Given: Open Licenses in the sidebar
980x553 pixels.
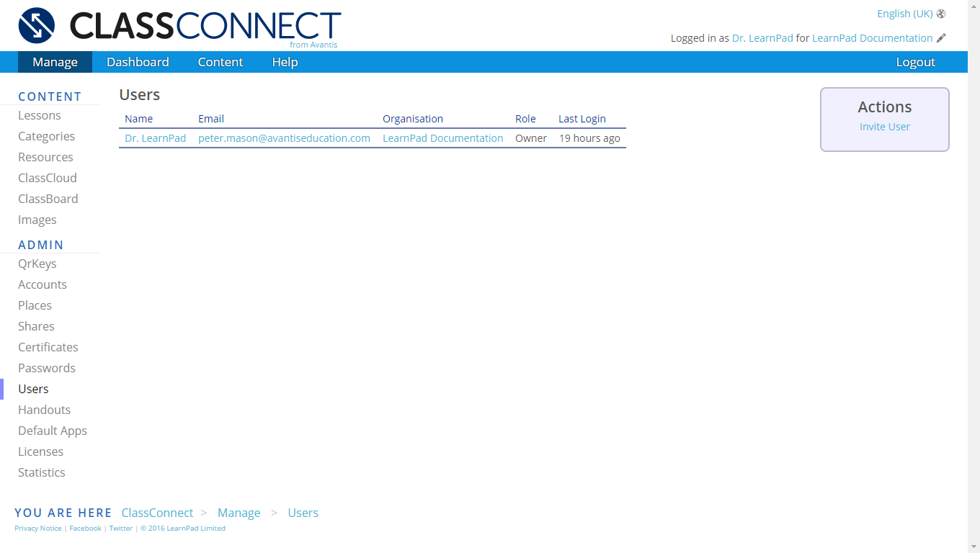Looking at the screenshot, I should (40, 451).
